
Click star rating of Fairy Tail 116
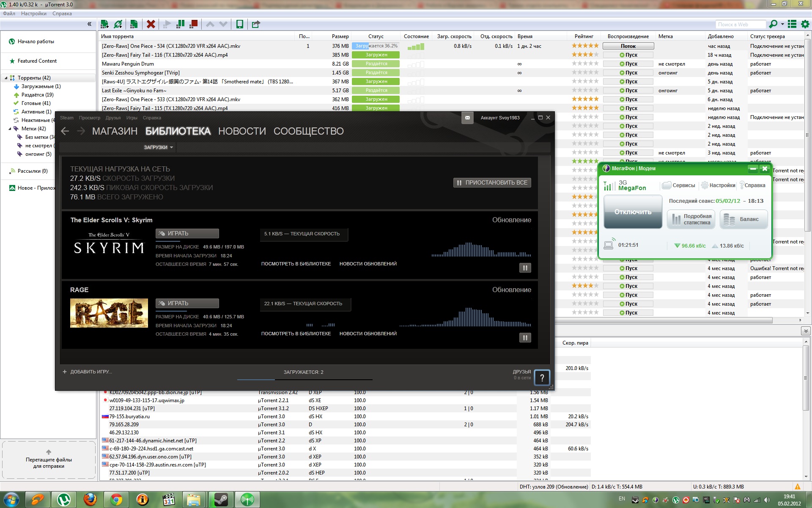585,55
